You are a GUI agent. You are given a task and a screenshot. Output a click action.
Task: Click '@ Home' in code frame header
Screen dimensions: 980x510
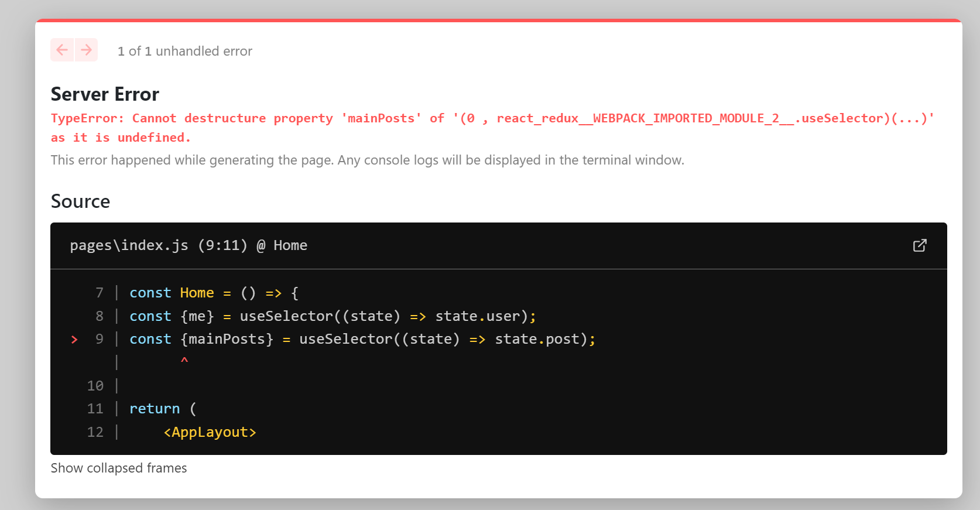click(282, 245)
